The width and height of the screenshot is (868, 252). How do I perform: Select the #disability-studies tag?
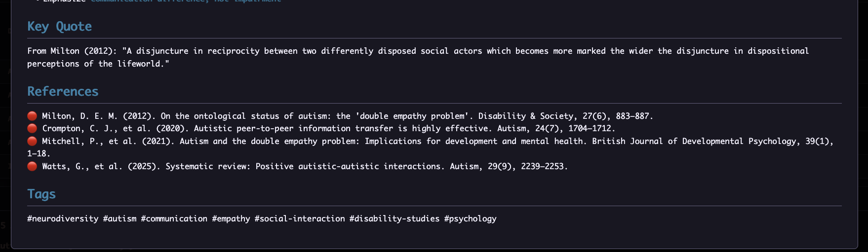394,218
